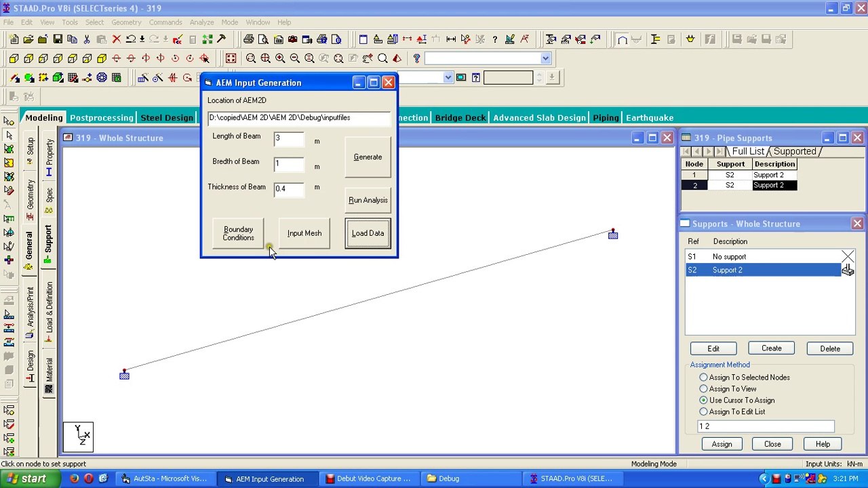Click the Edit button in Supports panel
The width and height of the screenshot is (868, 488).
point(713,349)
